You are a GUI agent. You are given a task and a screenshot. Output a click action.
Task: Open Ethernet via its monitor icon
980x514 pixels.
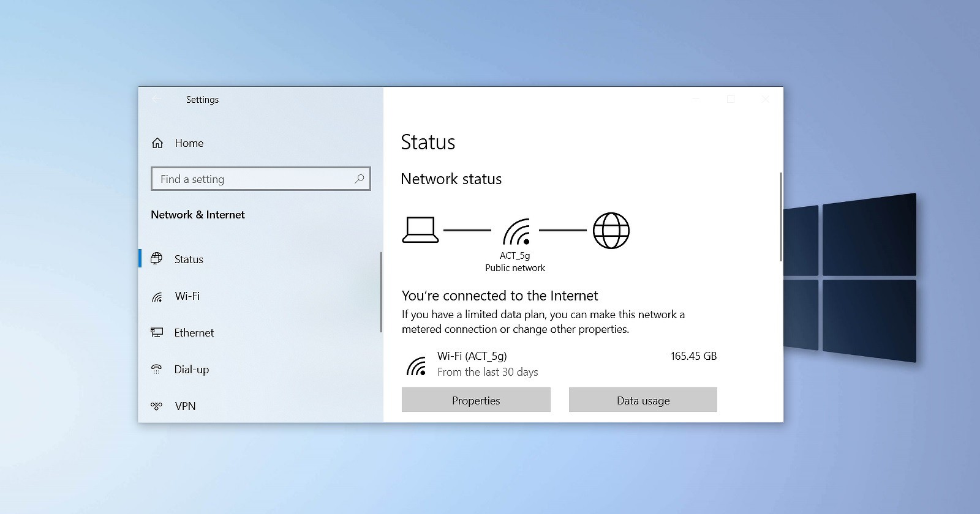click(157, 332)
